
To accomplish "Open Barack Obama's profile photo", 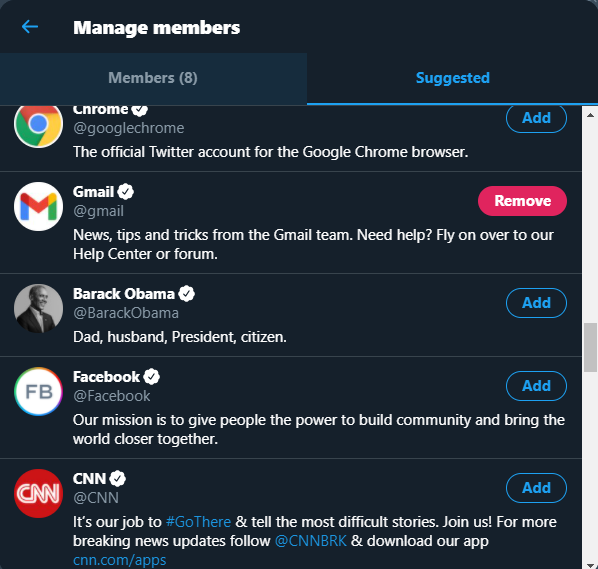I will pyautogui.click(x=38, y=309).
